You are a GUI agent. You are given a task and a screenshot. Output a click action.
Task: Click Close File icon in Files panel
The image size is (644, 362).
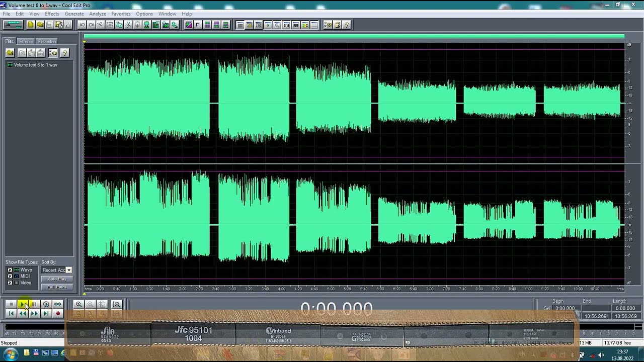(x=22, y=53)
